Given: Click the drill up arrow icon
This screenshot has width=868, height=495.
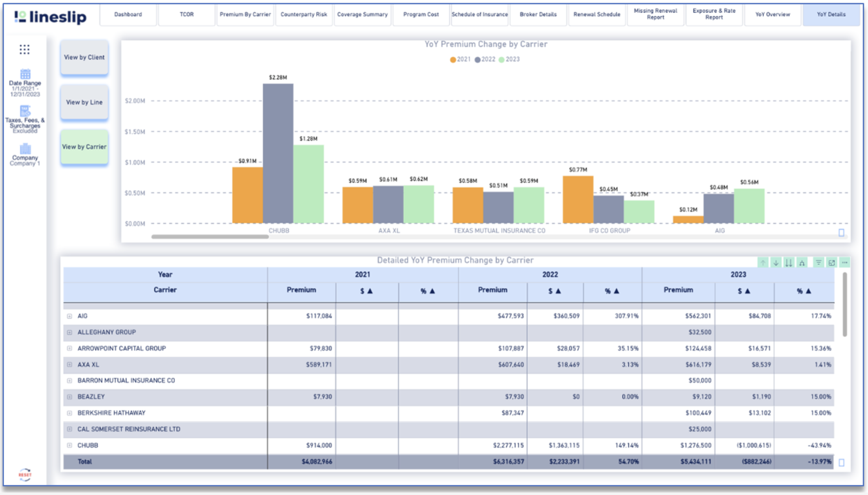Looking at the screenshot, I should pos(763,263).
